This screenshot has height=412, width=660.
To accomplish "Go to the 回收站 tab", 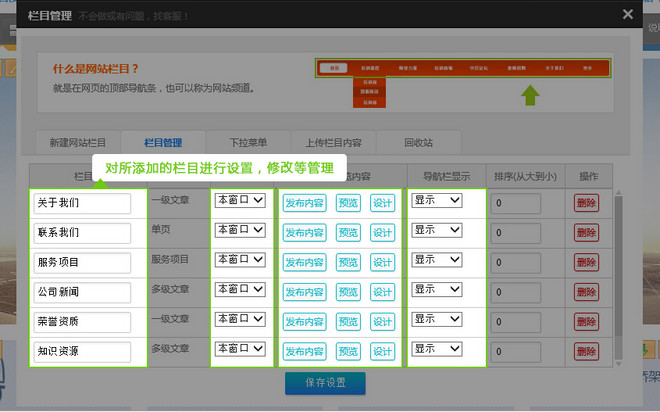I will click(418, 143).
